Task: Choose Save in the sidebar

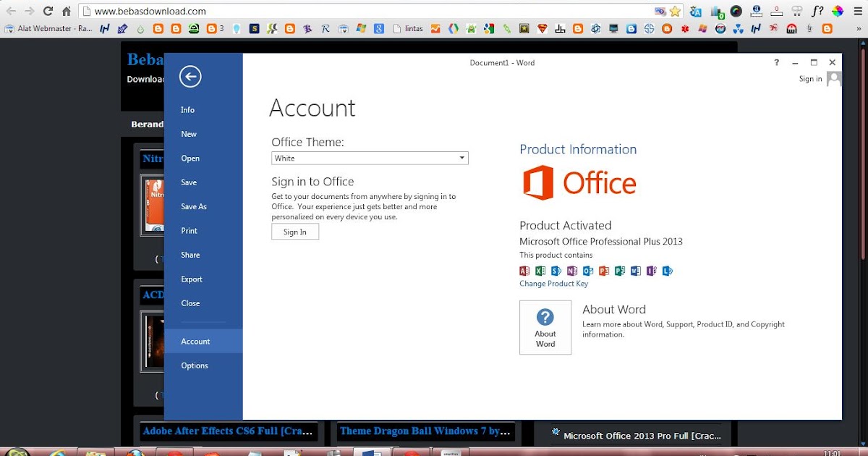Action: pyautogui.click(x=203, y=182)
